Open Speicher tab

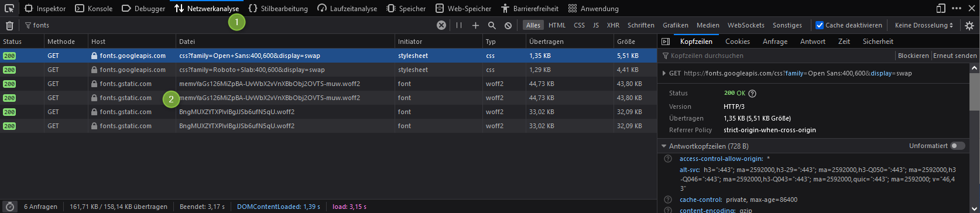pos(406,8)
